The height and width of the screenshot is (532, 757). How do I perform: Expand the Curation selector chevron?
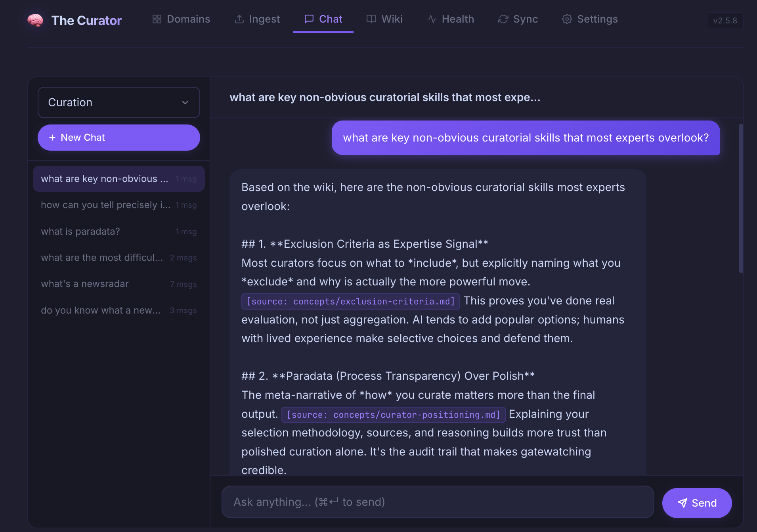click(x=185, y=103)
